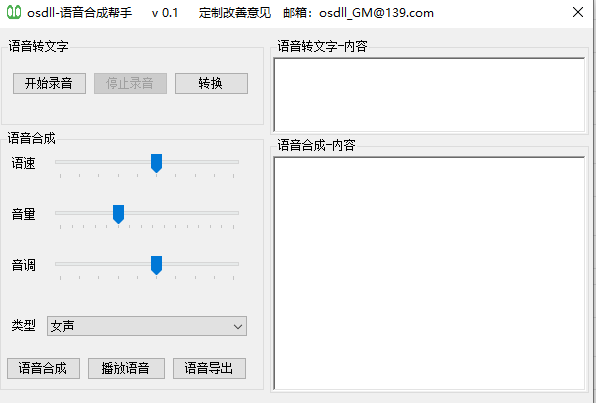This screenshot has height=403, width=596.
Task: Click the 语音合成 synthesize button
Action: [x=43, y=368]
